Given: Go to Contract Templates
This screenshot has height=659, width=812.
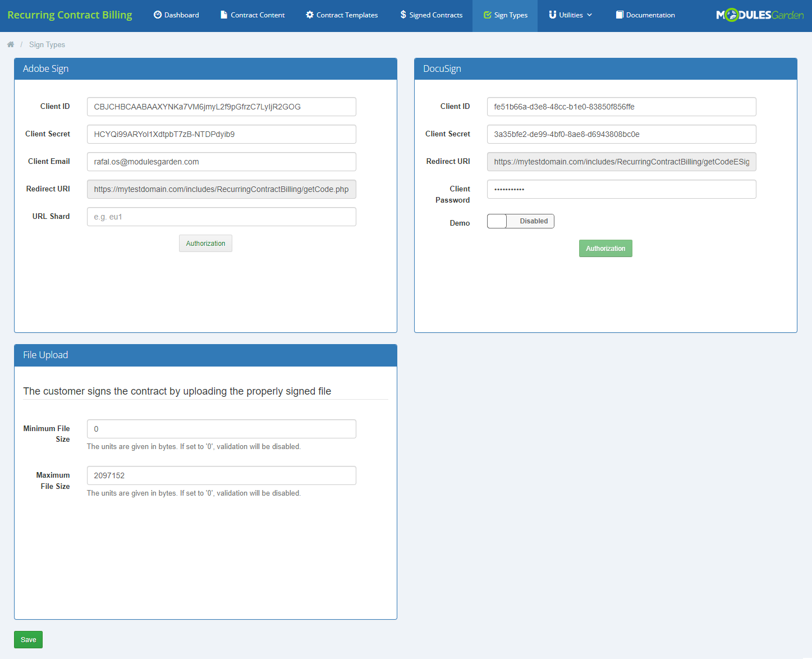Looking at the screenshot, I should coord(342,15).
